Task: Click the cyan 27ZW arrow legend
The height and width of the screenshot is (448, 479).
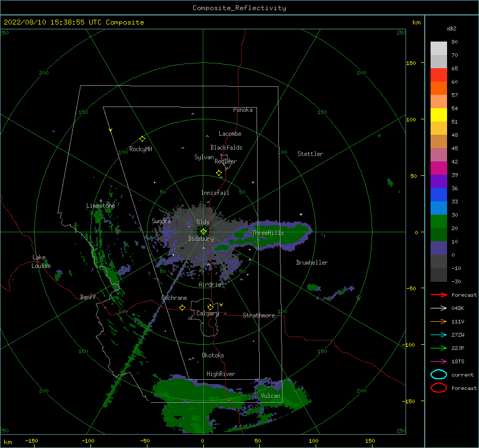Action: (439, 335)
